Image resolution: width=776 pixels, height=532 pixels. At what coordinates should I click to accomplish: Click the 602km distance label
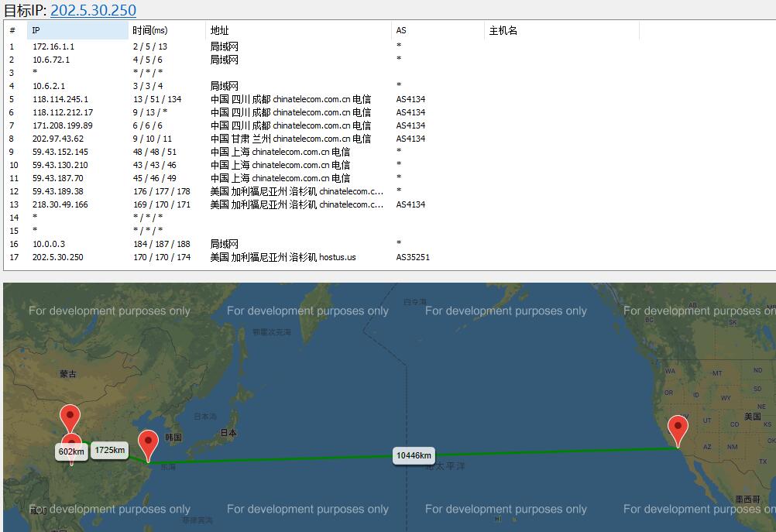tap(71, 451)
